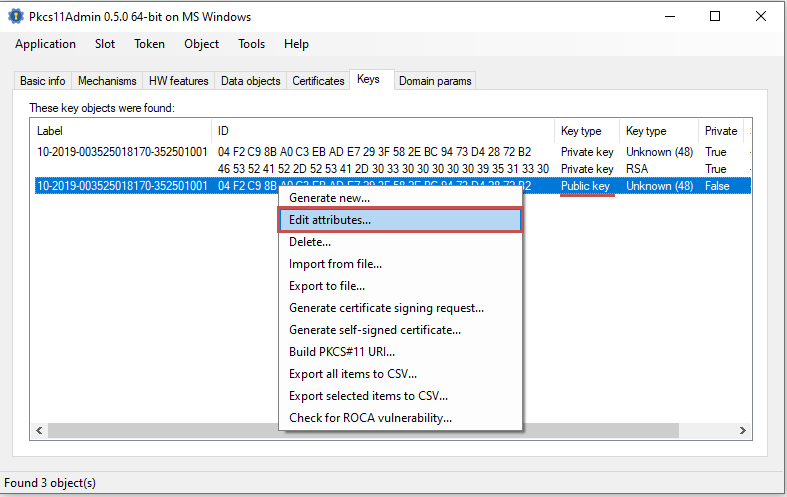This screenshot has width=787, height=497.
Task: Switch to the Domain params tab
Action: point(435,81)
